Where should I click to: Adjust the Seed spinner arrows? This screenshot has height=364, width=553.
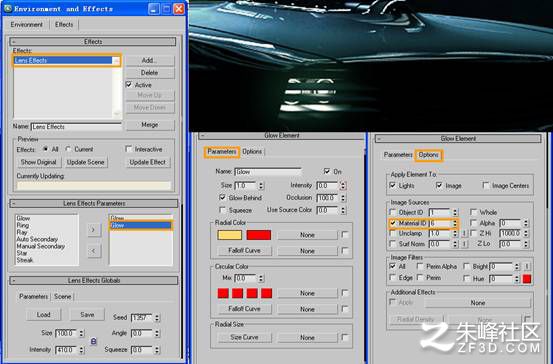point(157,317)
